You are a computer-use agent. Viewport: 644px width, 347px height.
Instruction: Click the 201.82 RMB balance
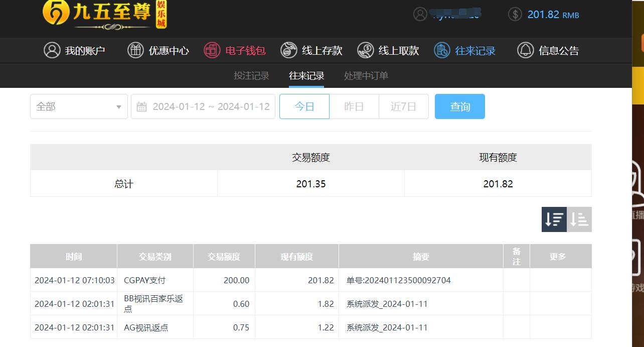553,15
